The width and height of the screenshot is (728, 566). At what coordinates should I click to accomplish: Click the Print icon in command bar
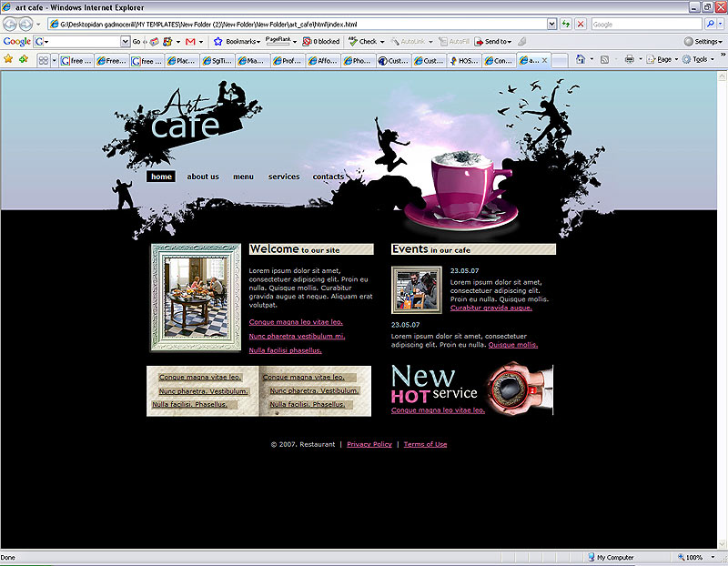tap(630, 59)
